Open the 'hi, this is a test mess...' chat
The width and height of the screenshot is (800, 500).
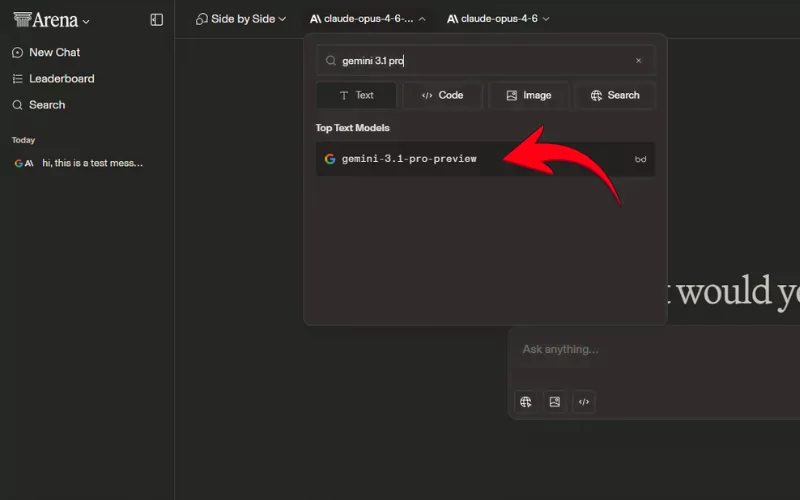(x=79, y=163)
